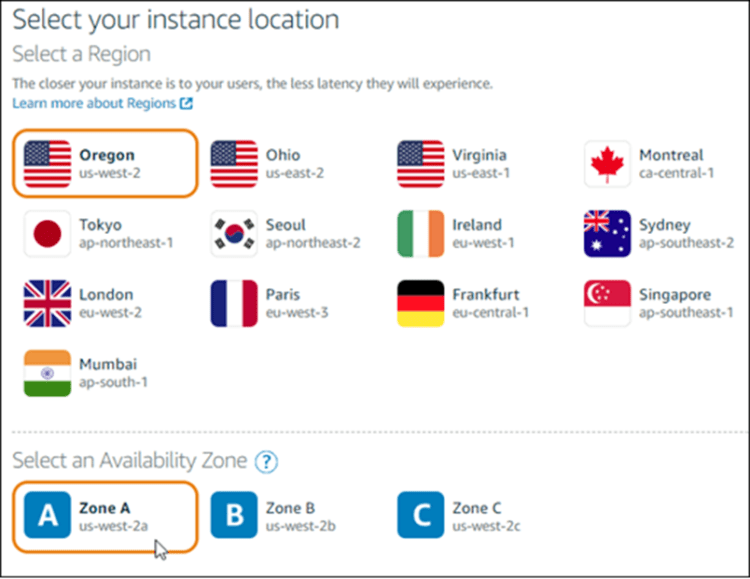
Task: Click the Japan flag icon for Tokyo
Action: [x=47, y=234]
